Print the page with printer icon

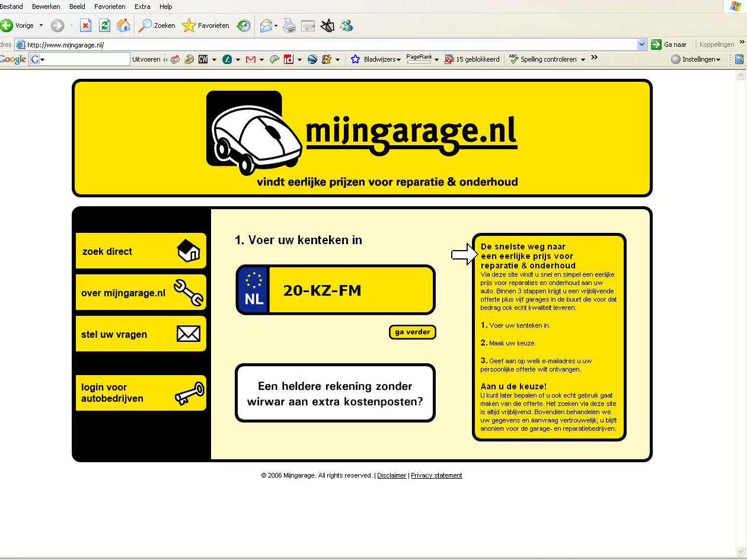[289, 25]
